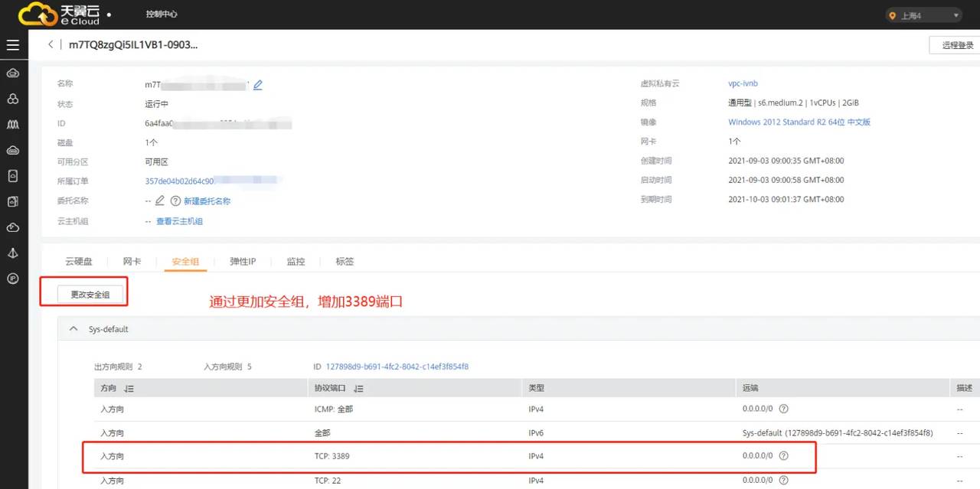The image size is (980, 489).
Task: Click the instance title m7TQ8zgQi5IL1VB1-0903...
Action: point(133,44)
